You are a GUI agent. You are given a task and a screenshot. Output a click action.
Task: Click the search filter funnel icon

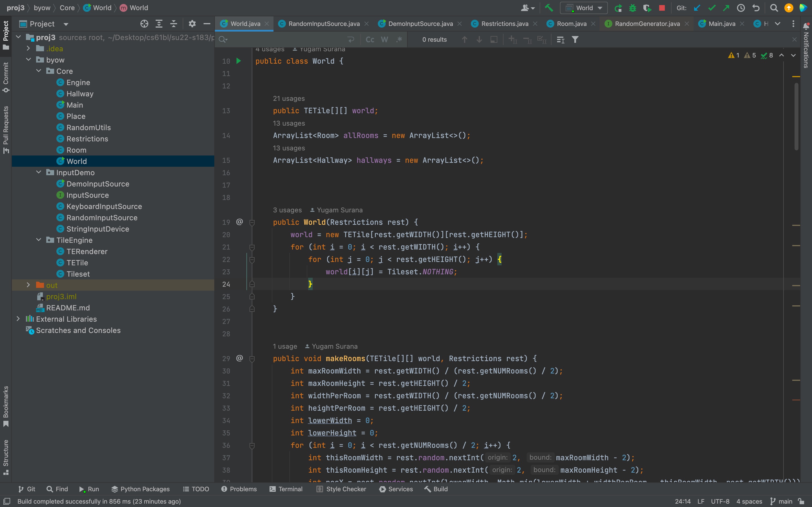(575, 39)
